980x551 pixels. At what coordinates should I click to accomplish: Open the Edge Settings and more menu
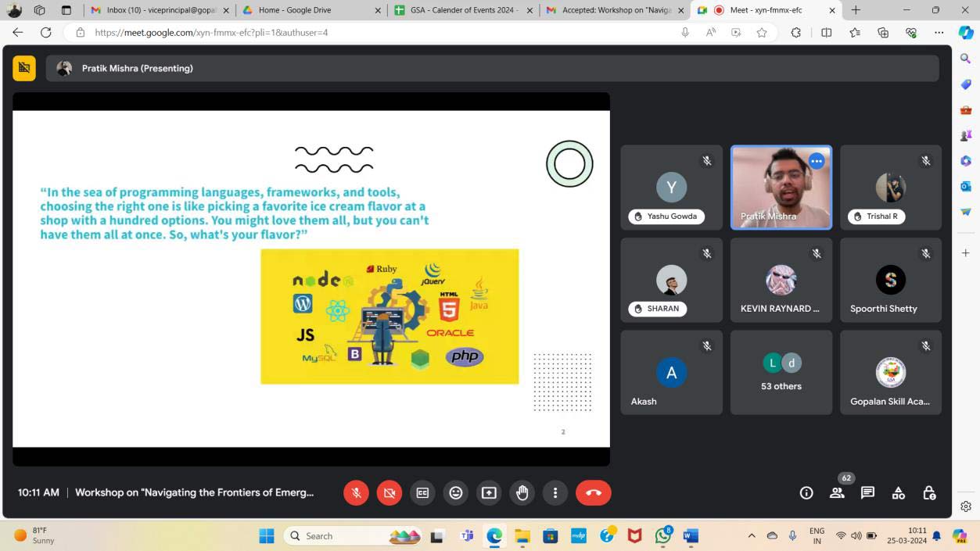click(x=939, y=33)
